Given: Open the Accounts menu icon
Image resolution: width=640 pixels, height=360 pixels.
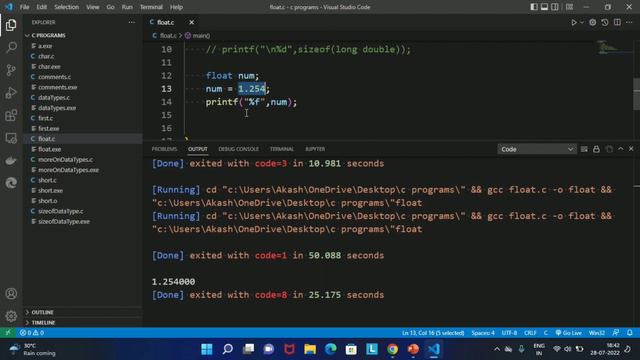Looking at the screenshot, I should point(11,294).
